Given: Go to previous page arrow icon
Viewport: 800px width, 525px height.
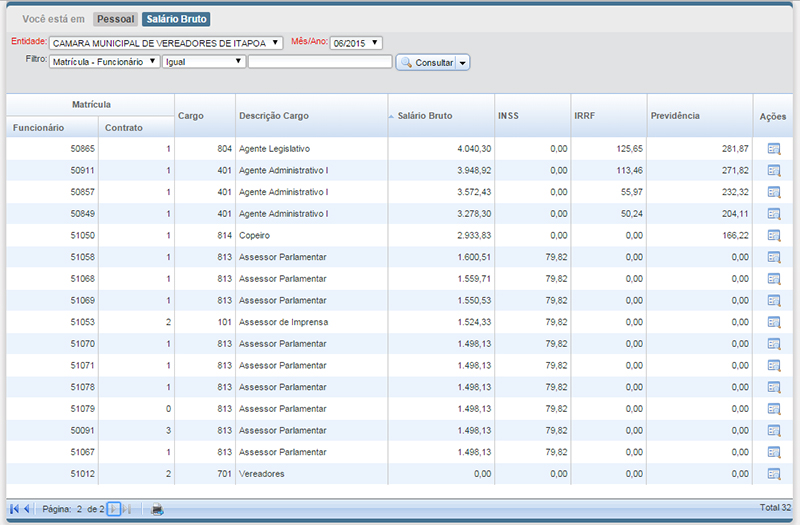Looking at the screenshot, I should point(27,509).
